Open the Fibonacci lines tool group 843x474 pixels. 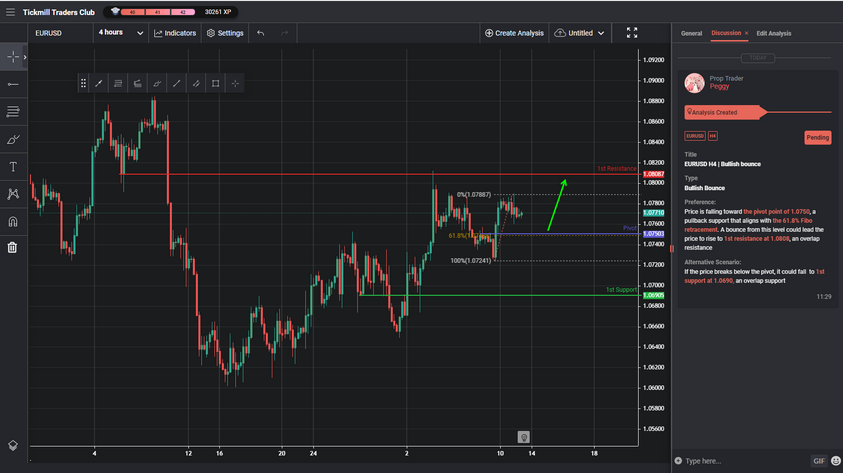(x=13, y=112)
